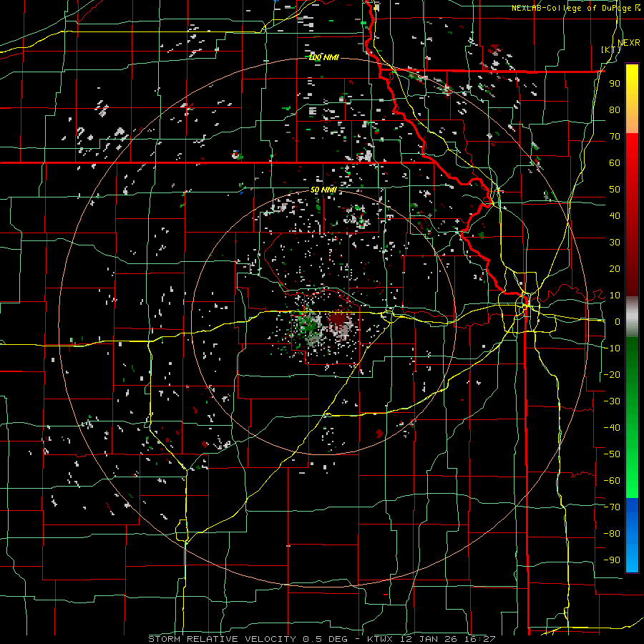Click the -40 value on the velocity scale

tap(612, 428)
